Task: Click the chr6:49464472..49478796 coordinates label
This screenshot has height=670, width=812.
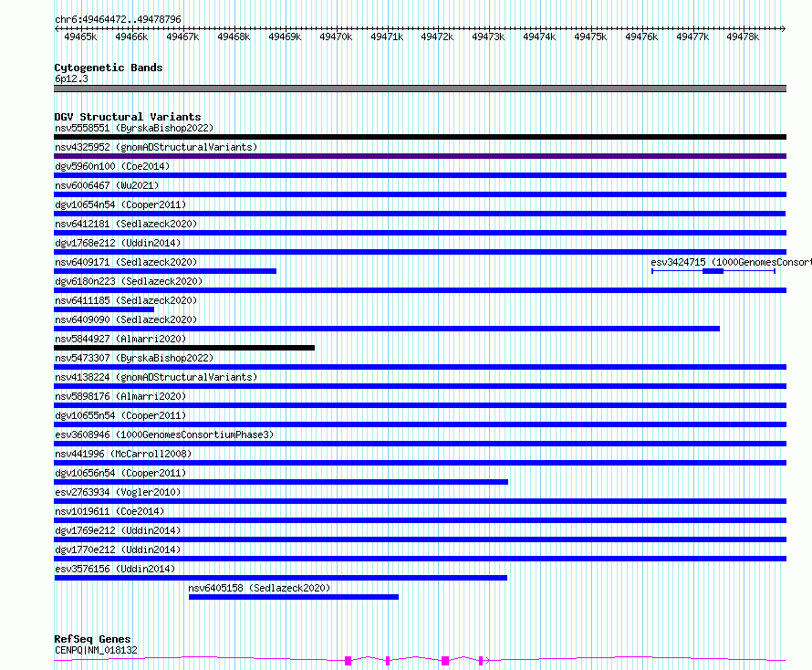Action: 118,20
